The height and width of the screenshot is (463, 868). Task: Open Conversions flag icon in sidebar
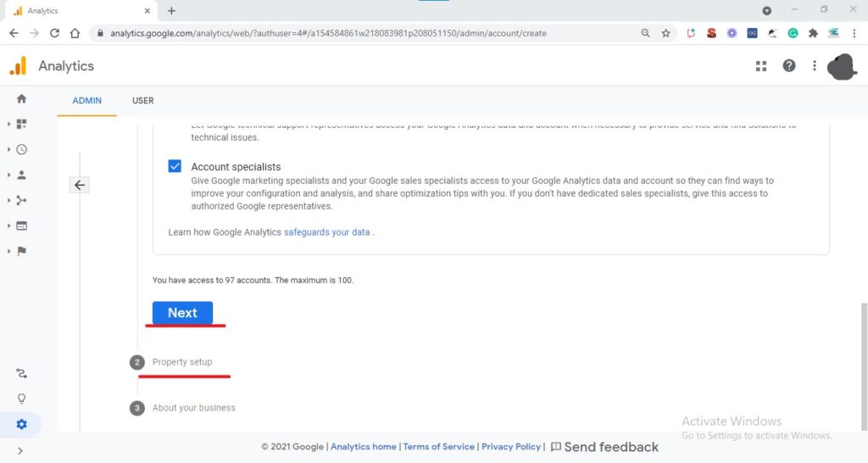pyautogui.click(x=21, y=252)
